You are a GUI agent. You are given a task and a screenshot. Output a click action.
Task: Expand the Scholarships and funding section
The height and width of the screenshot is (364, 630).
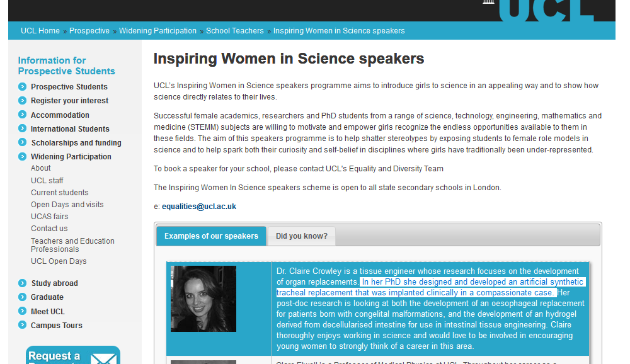click(x=23, y=143)
